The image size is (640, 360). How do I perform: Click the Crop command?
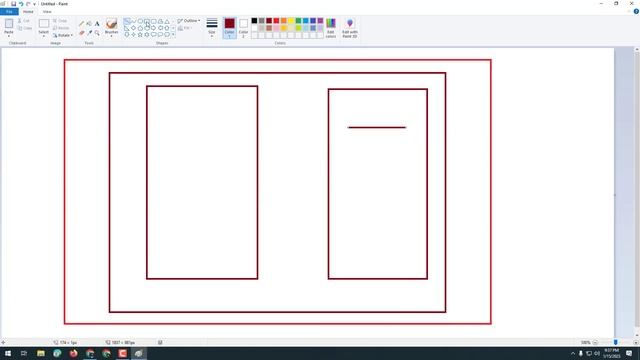(x=60, y=21)
